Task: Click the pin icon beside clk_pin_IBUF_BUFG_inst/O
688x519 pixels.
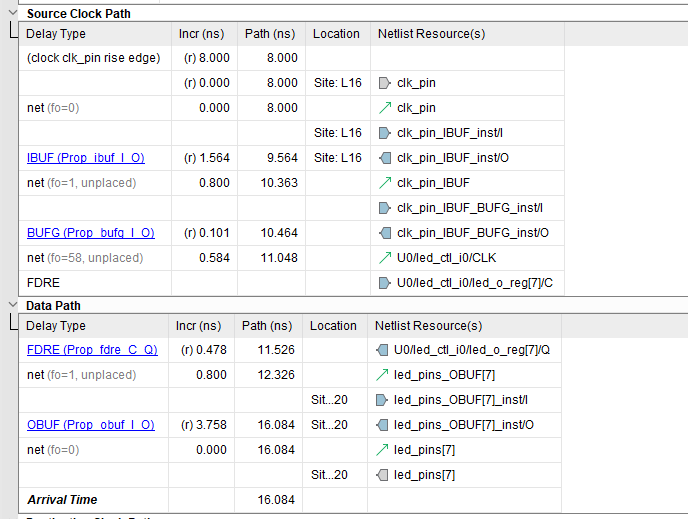Action: tap(384, 233)
